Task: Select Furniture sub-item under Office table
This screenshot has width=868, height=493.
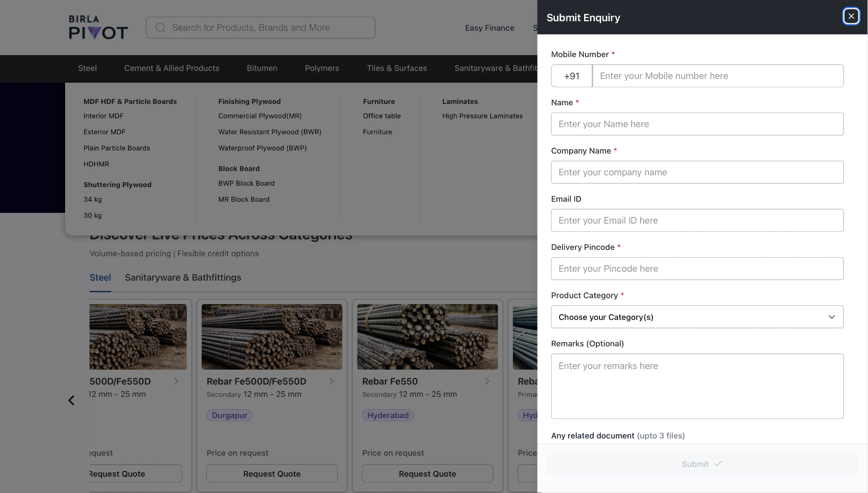Action: point(377,132)
